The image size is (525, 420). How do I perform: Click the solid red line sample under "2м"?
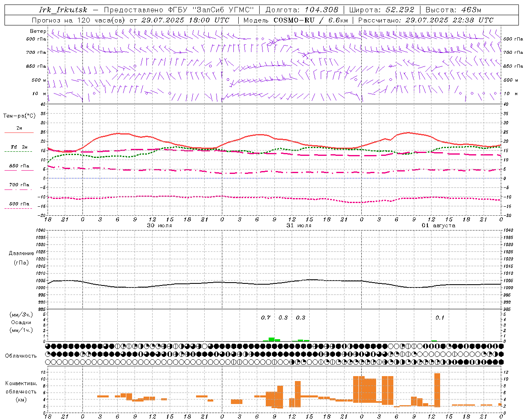click(19, 133)
